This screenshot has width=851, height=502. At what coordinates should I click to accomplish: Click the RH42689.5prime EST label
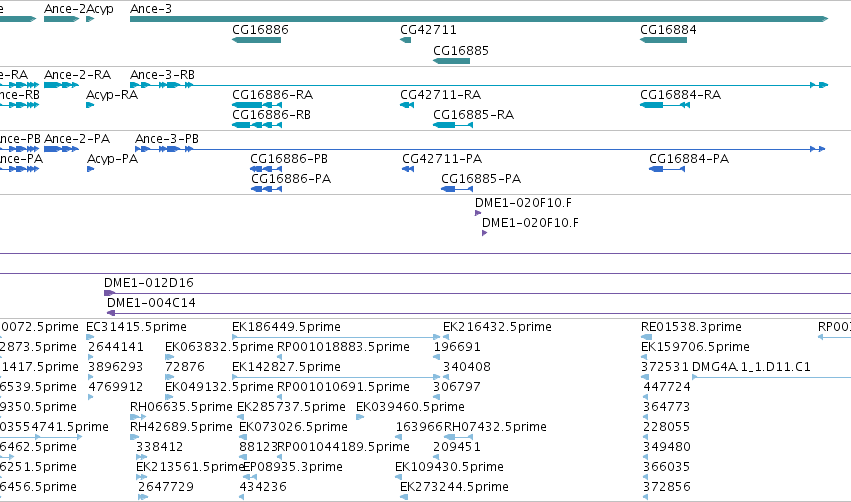pyautogui.click(x=181, y=427)
